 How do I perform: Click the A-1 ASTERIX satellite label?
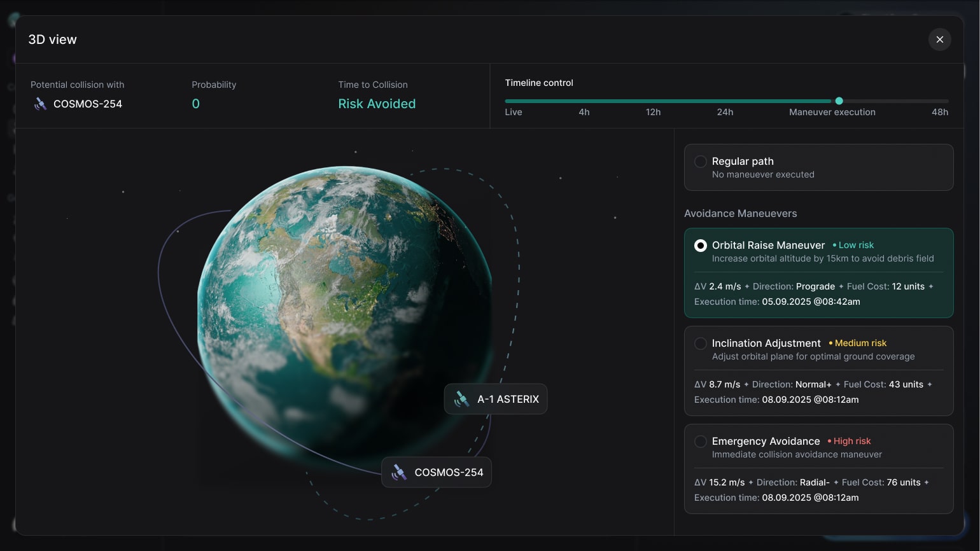coord(508,399)
